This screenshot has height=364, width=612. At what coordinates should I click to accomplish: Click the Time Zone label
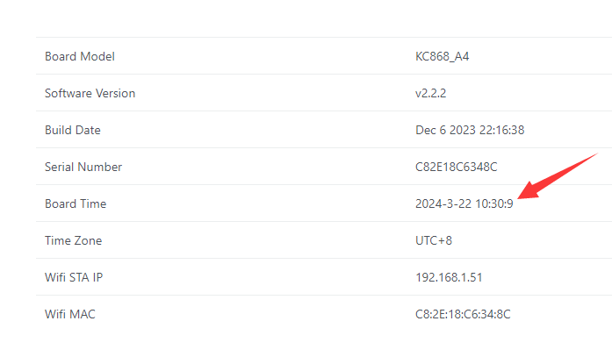[x=73, y=240]
